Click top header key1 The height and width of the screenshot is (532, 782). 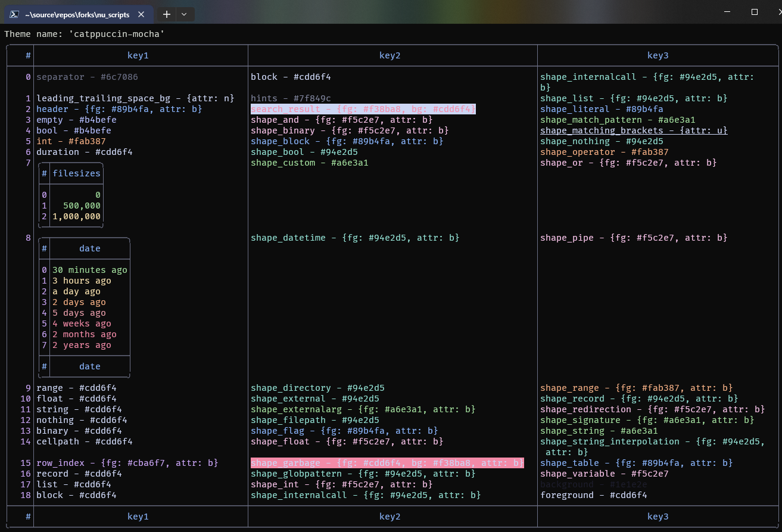[138, 55]
